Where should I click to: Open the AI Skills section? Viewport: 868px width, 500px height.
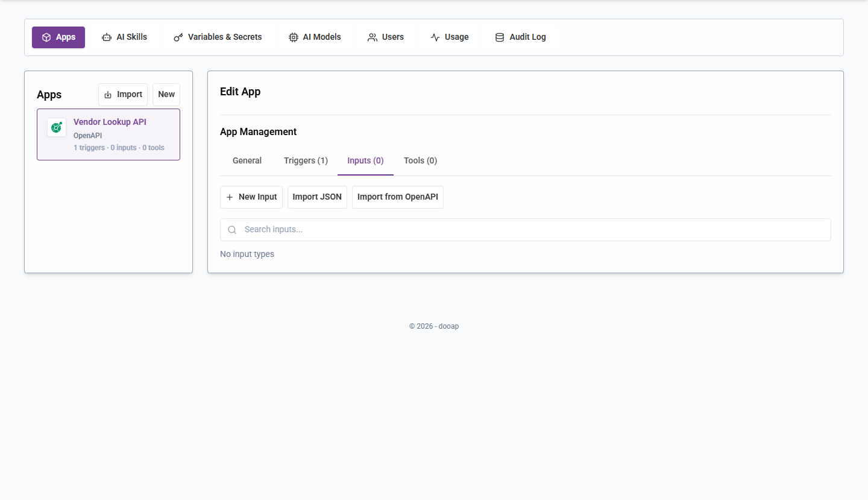(124, 37)
